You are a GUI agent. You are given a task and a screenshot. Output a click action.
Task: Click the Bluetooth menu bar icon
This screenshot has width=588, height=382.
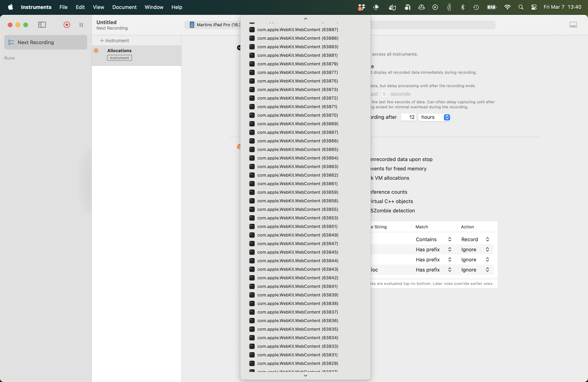[x=463, y=7]
